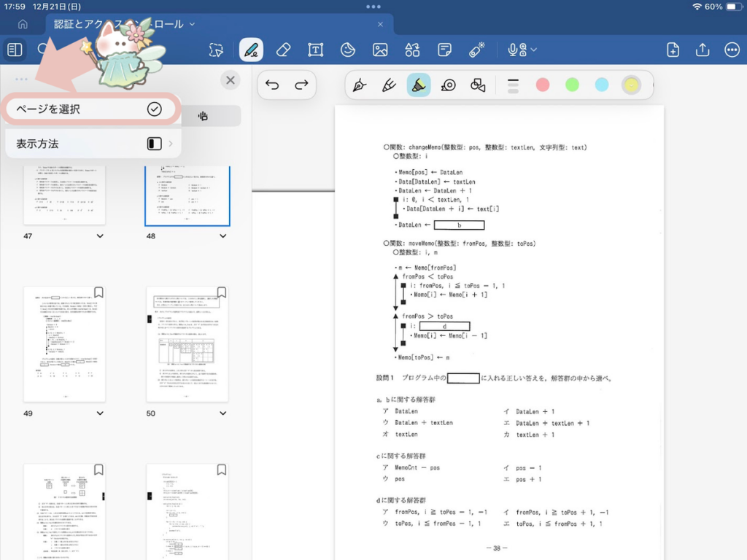Viewport: 747px width, 560px height.
Task: Choose the Lasso selection tool
Action: (x=216, y=50)
